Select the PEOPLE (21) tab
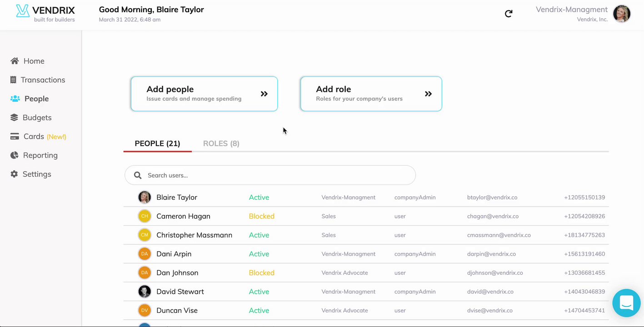This screenshot has width=644, height=327. (x=157, y=144)
